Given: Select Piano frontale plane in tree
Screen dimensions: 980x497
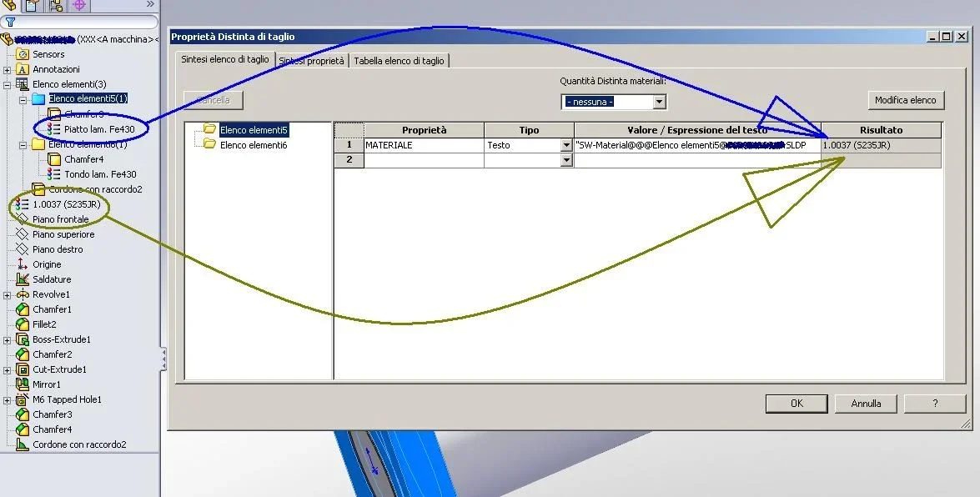Looking at the screenshot, I should click(59, 219).
